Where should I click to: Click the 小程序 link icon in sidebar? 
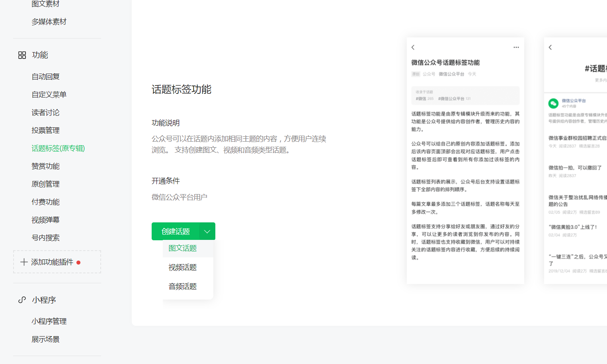[22, 300]
